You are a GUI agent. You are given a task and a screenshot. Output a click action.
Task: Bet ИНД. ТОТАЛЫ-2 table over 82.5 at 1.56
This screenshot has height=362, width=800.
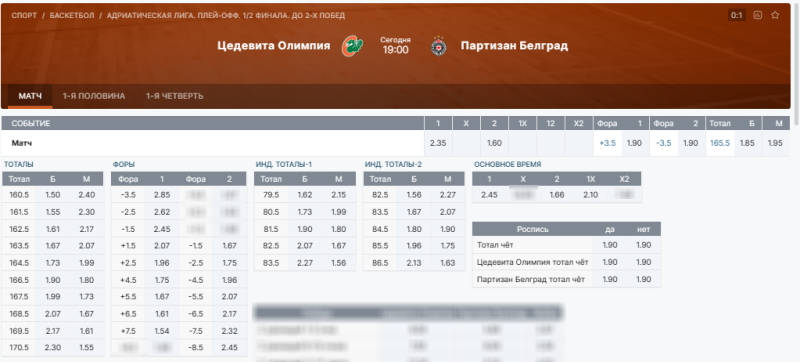(x=414, y=195)
